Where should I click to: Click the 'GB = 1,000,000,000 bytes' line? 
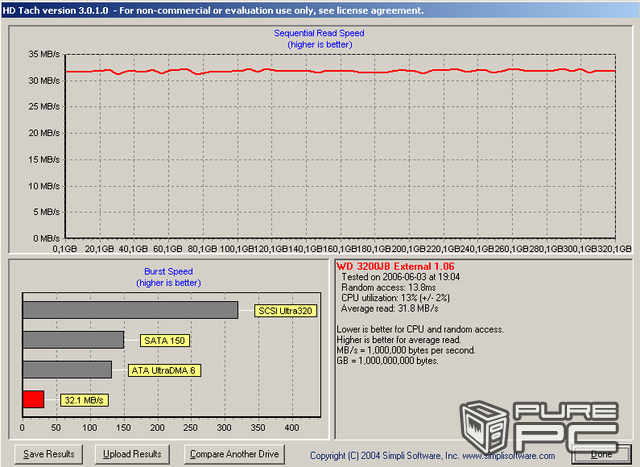387,361
